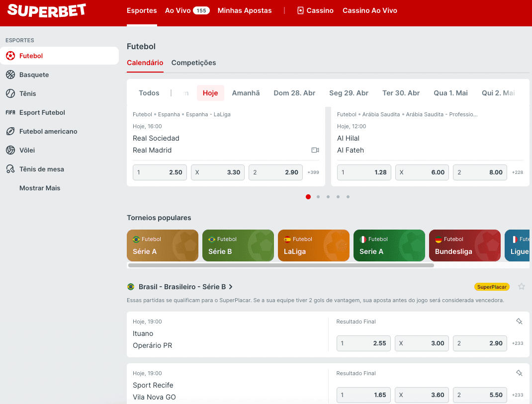Select Ter 30. Abr date

coord(401,93)
